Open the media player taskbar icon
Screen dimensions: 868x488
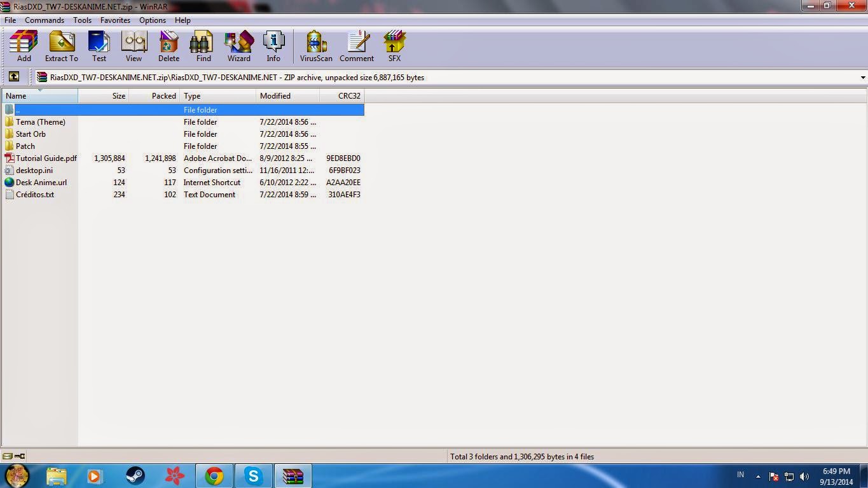tap(95, 476)
